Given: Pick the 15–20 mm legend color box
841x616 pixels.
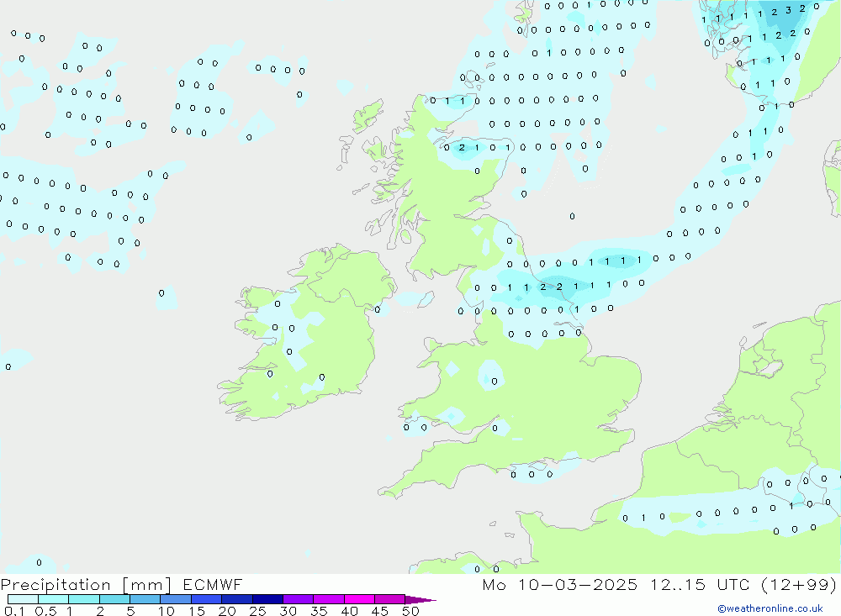Looking at the screenshot, I should [206, 599].
